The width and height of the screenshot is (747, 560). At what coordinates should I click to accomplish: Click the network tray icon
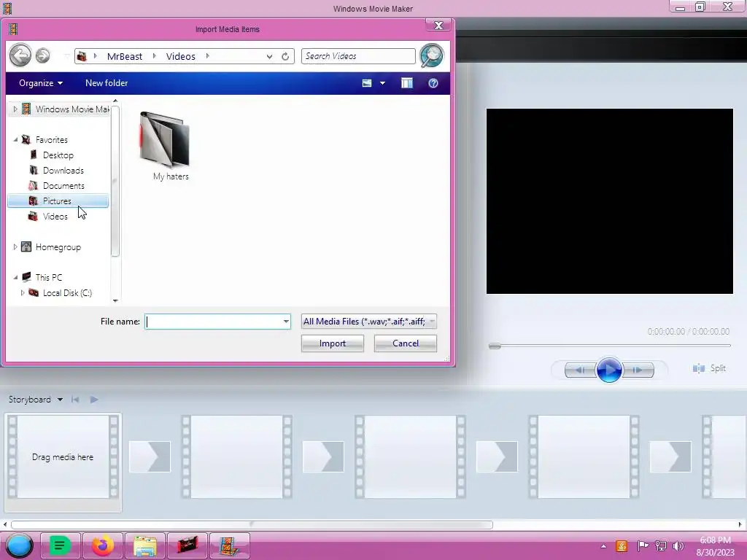pyautogui.click(x=661, y=546)
